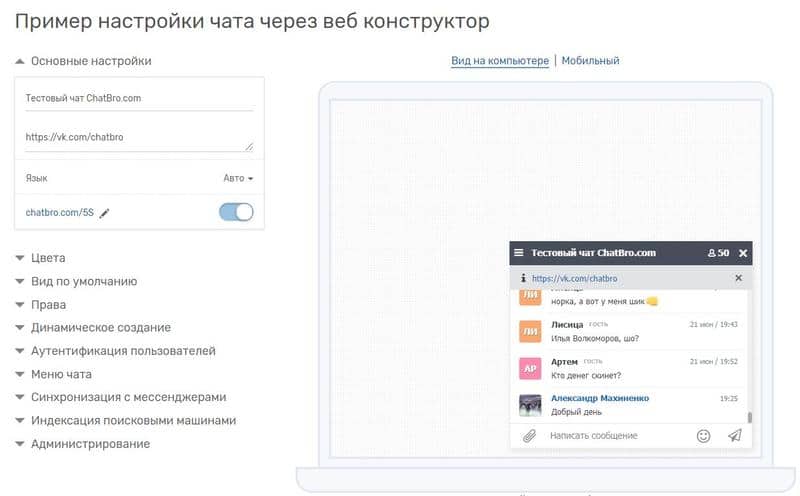Expand the Динамическое создание section
This screenshot has width=800, height=496.
click(93, 328)
